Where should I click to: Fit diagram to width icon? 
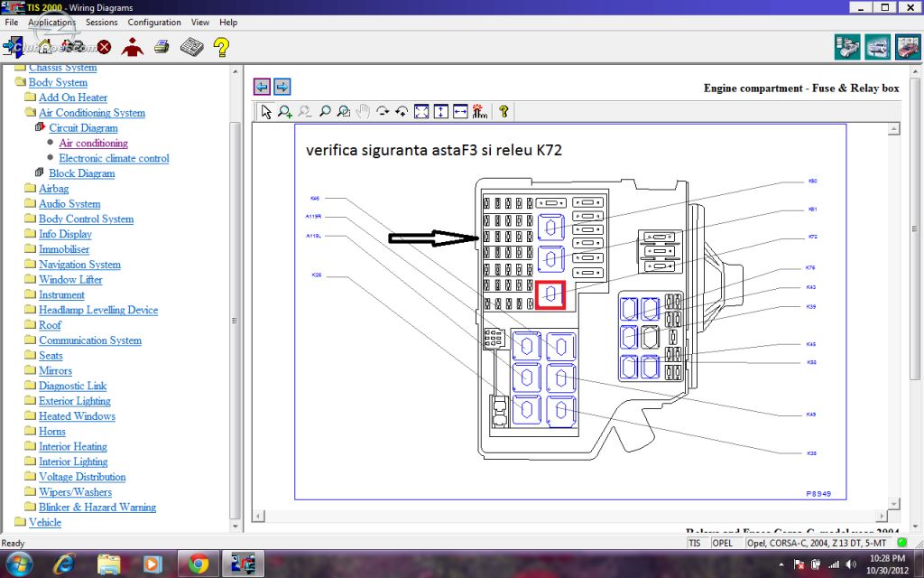460,111
